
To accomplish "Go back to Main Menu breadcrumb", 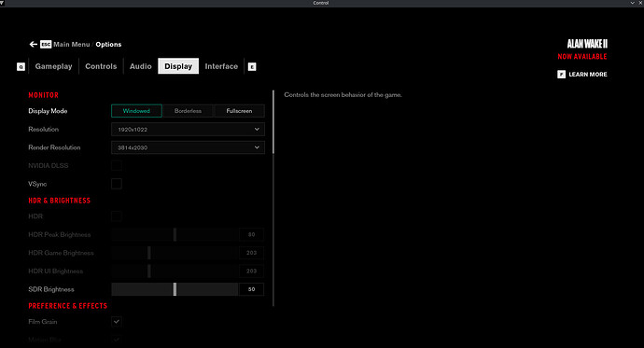I will (72, 45).
